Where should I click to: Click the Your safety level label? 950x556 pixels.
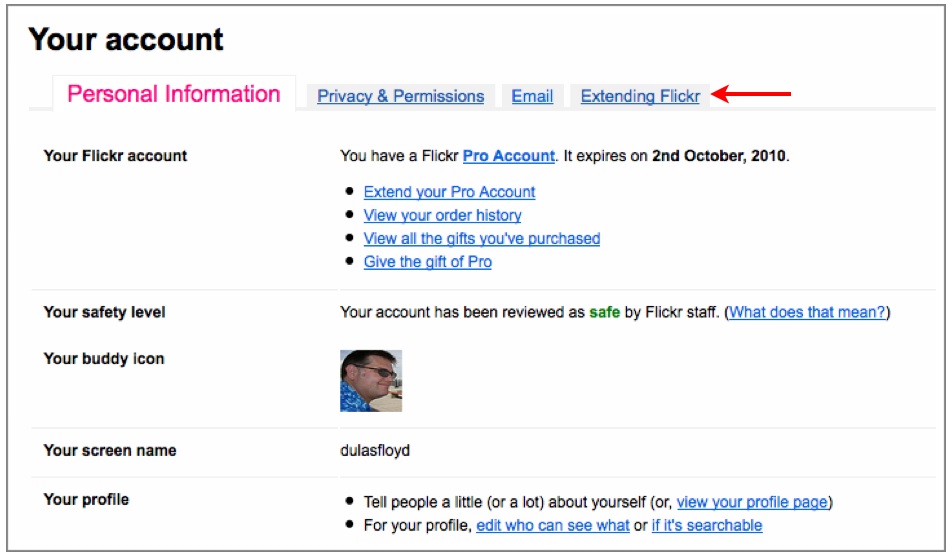point(104,312)
